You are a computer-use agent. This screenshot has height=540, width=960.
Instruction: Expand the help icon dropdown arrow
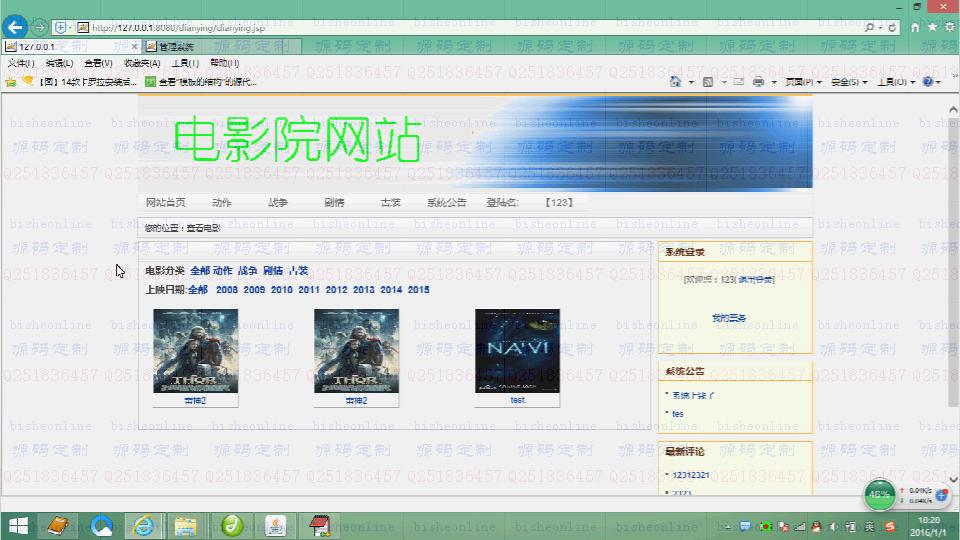[938, 82]
